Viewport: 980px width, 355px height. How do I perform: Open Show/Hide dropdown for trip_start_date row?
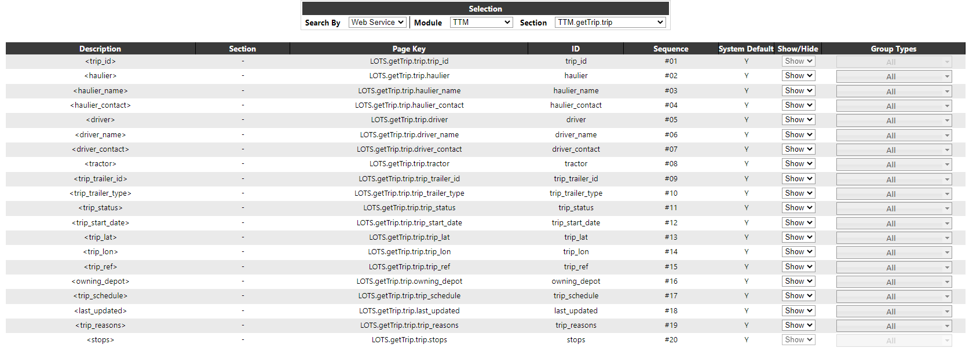click(799, 223)
